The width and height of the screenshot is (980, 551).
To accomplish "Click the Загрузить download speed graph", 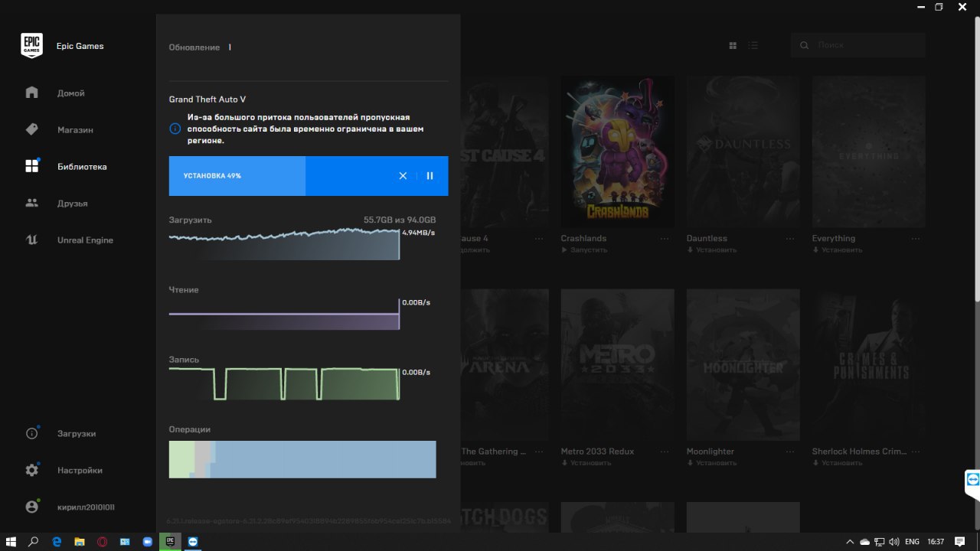I will 284,244.
